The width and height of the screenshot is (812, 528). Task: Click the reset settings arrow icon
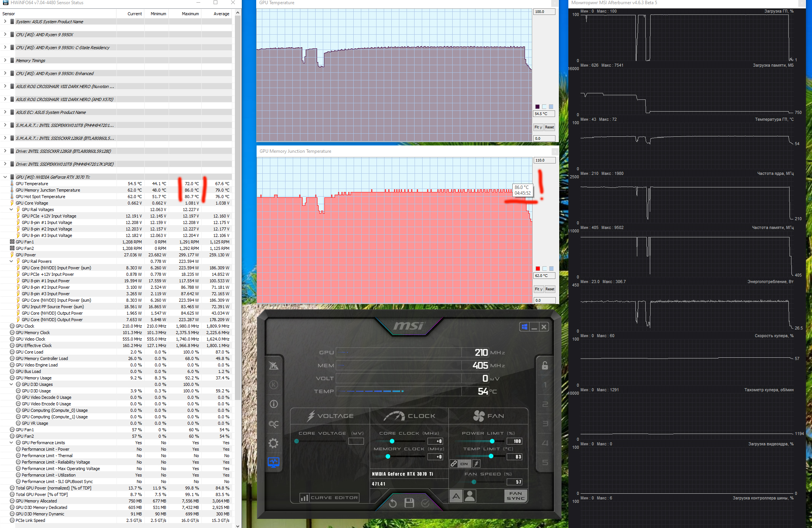coord(393,503)
